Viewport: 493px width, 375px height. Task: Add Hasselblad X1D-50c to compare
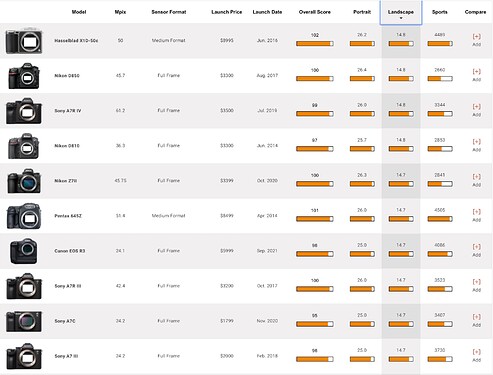(x=476, y=40)
